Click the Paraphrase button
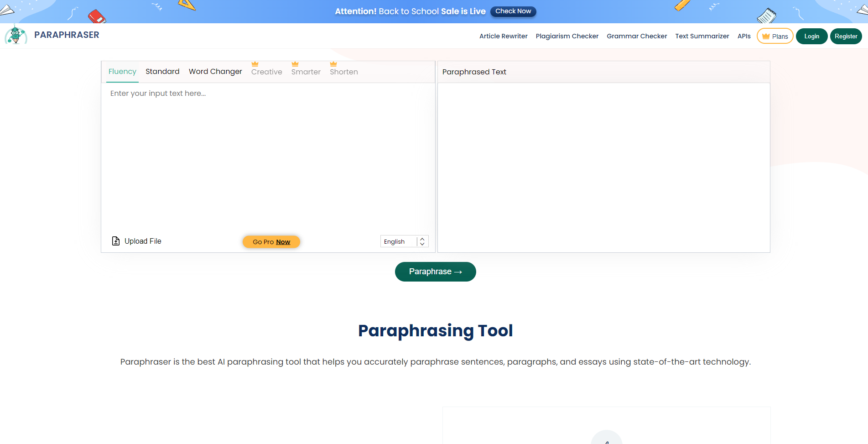This screenshot has height=444, width=868. point(436,272)
